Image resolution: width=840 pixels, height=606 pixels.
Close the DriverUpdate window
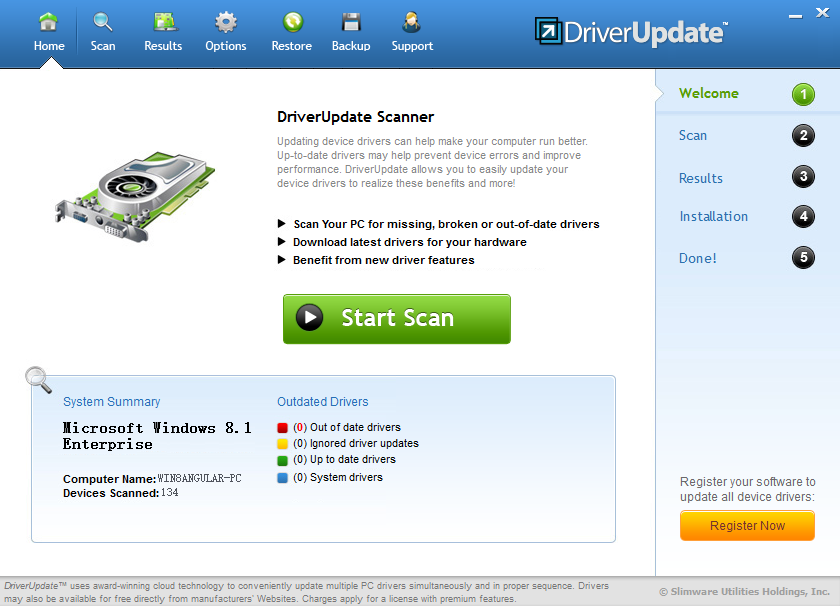pos(823,13)
